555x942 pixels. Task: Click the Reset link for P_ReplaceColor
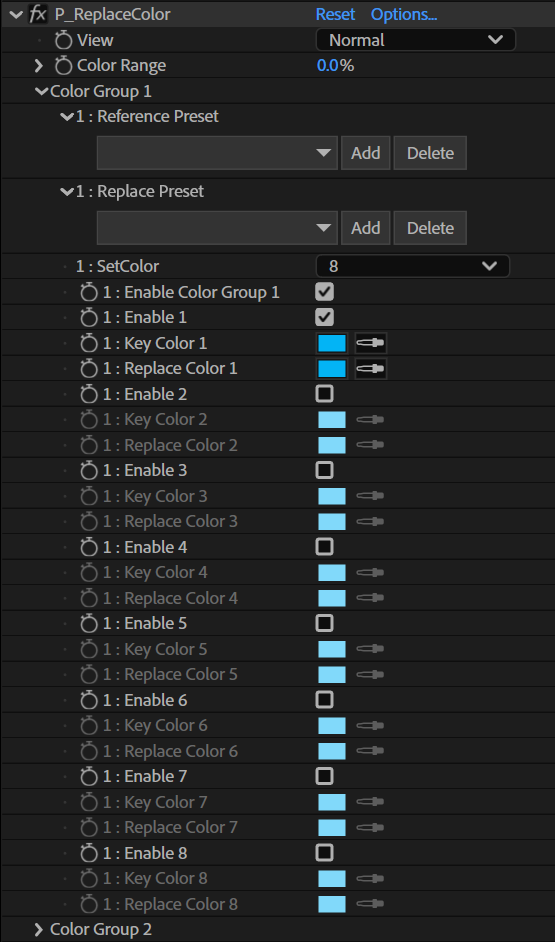tap(335, 14)
